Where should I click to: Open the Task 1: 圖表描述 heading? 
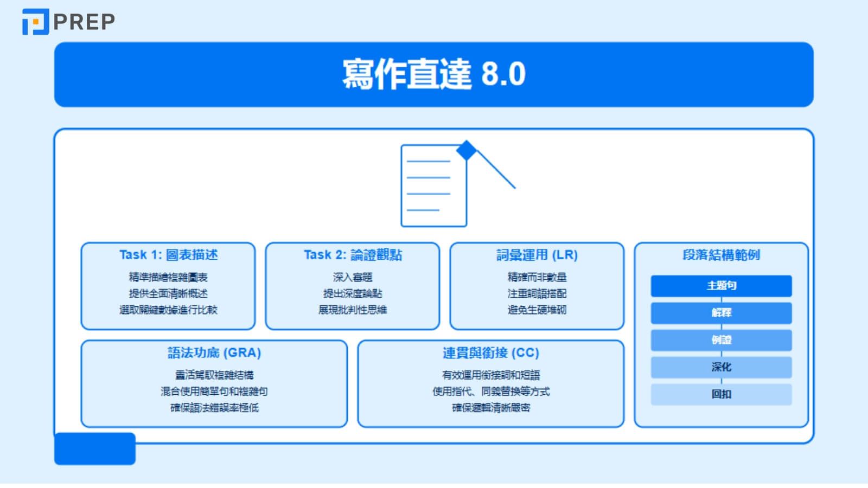pos(168,255)
